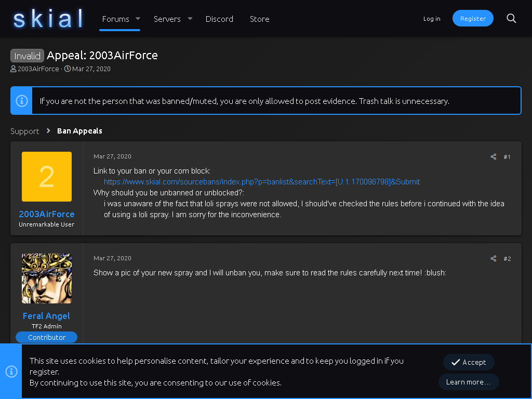Share post #2 via share icon

(494, 259)
